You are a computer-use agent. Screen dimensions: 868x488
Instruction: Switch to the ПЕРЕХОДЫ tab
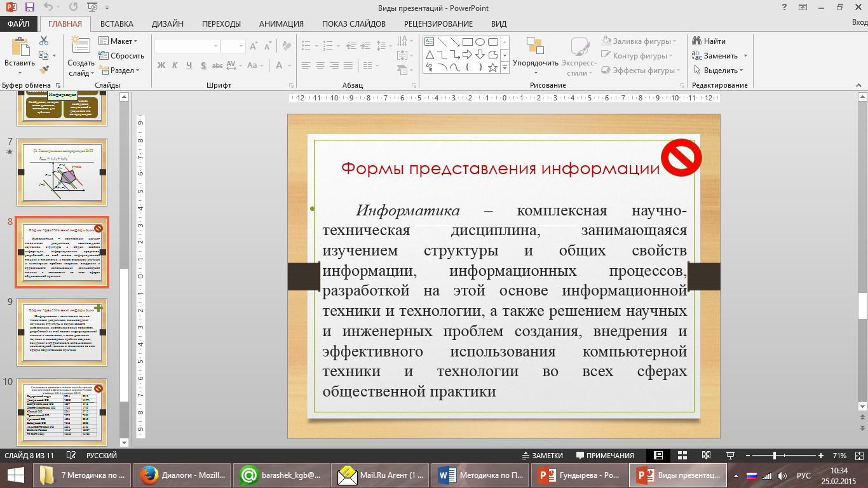(x=221, y=24)
